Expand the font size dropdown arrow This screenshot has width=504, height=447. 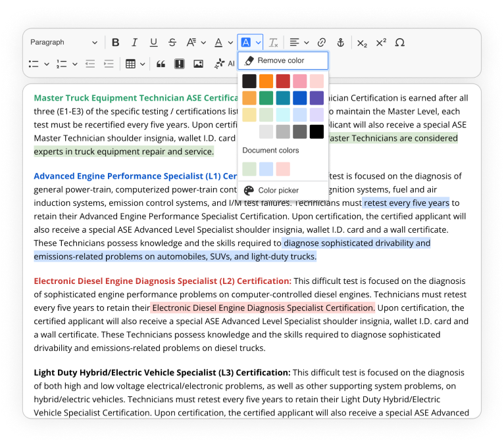click(x=203, y=42)
